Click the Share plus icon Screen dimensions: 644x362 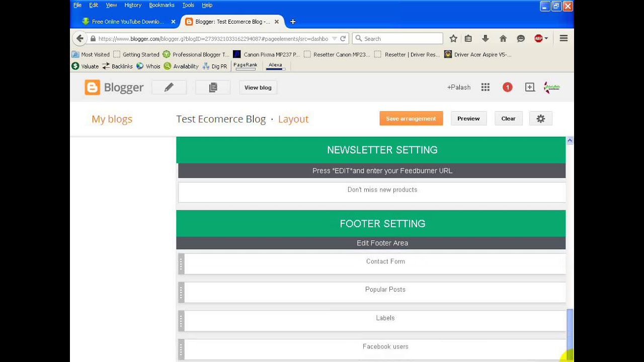[530, 87]
